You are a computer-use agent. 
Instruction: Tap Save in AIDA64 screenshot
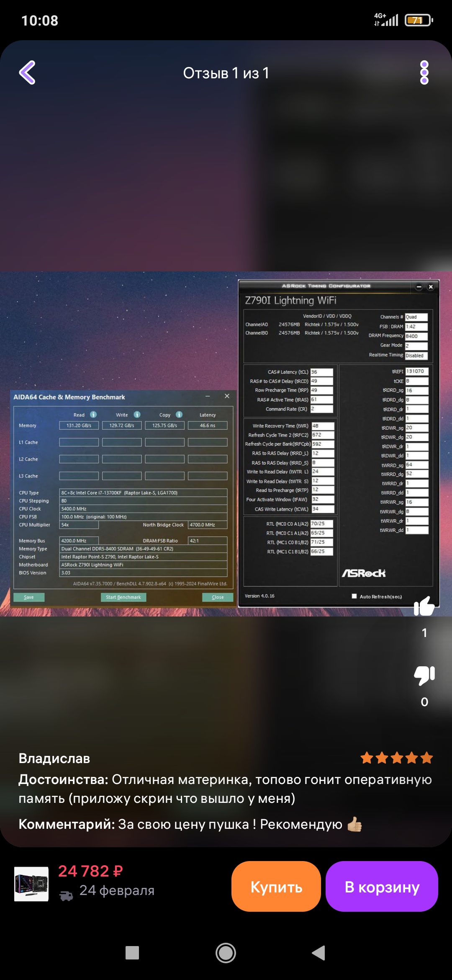[29, 597]
